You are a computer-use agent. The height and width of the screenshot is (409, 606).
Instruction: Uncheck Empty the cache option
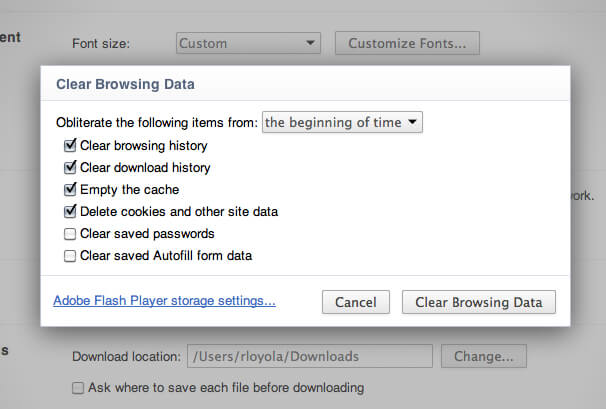coord(70,189)
